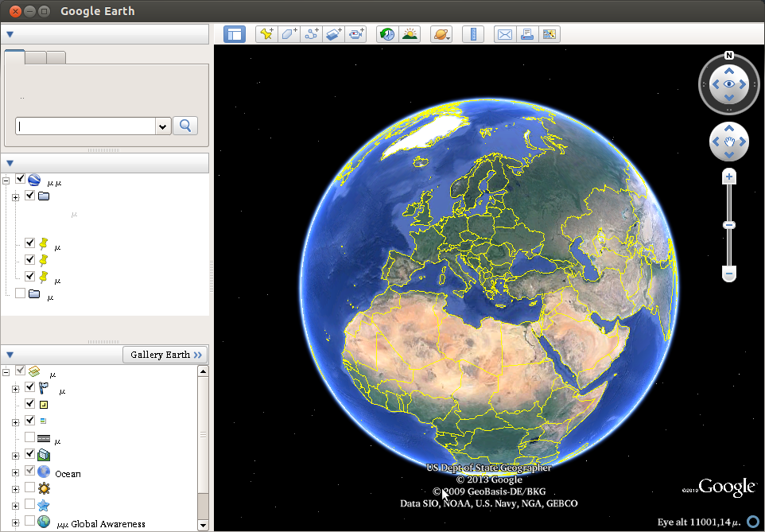Collapse the My Places tree node
The image size is (765, 532).
pyautogui.click(x=6, y=181)
